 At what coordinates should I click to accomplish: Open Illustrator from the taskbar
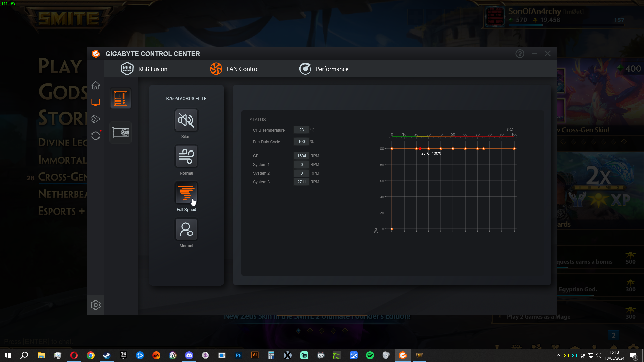point(255,355)
